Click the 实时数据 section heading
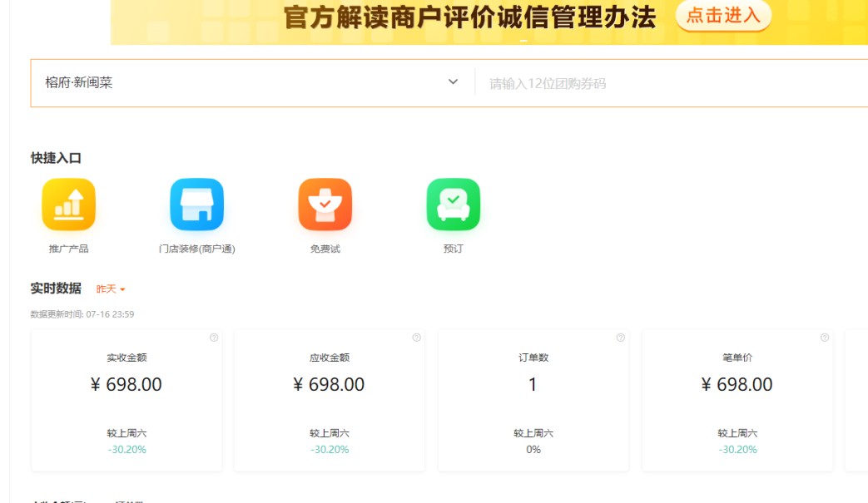The width and height of the screenshot is (868, 503). [x=56, y=288]
